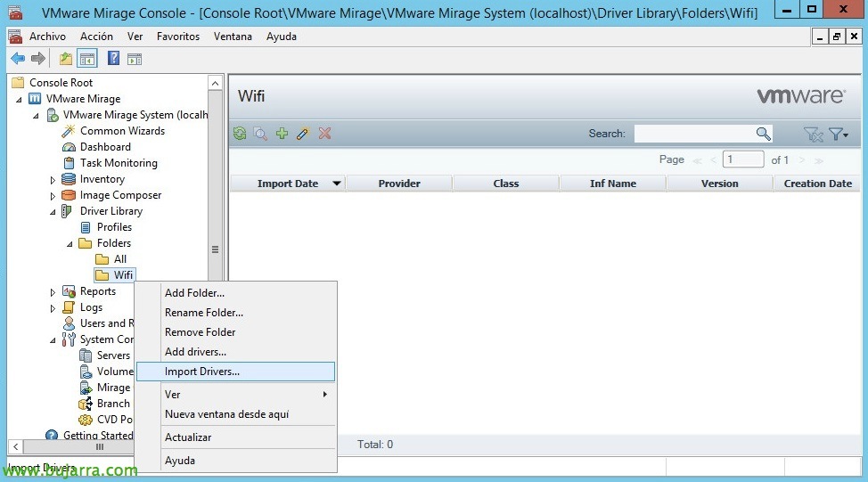The image size is (868, 482).
Task: Select the Wifi folder in tree
Action: (123, 275)
